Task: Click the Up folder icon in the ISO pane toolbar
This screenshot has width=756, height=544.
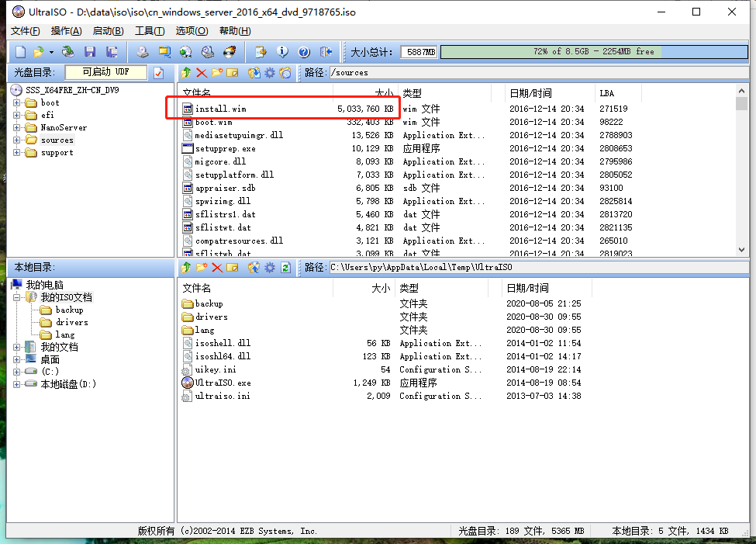Action: 185,72
